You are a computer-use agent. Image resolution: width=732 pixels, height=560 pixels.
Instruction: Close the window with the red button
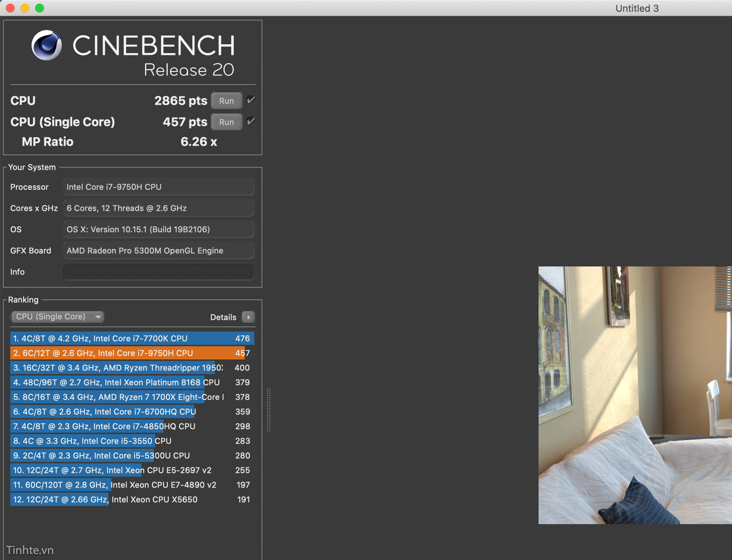pos(10,8)
